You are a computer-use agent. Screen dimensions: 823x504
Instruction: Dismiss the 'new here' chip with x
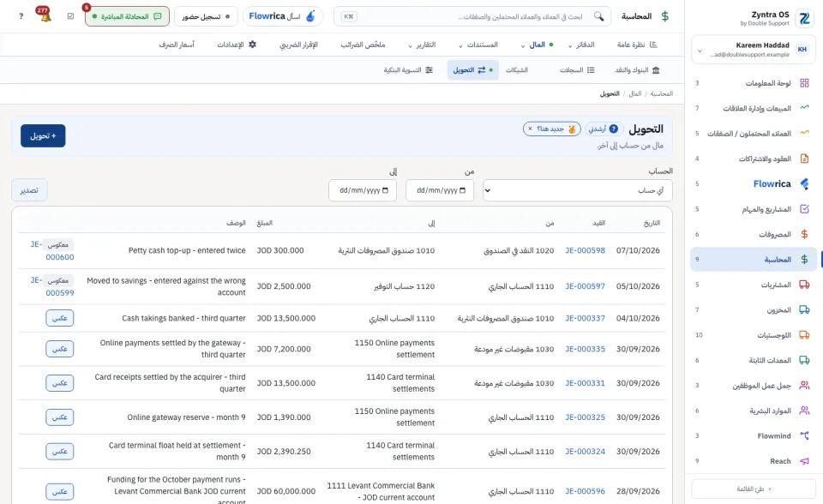530,129
